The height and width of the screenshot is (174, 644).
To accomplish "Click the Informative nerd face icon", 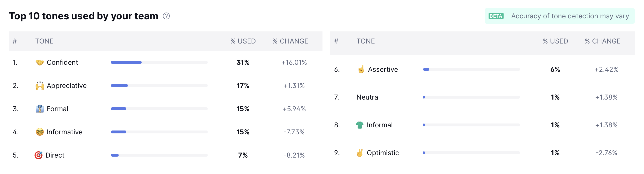I will [39, 132].
